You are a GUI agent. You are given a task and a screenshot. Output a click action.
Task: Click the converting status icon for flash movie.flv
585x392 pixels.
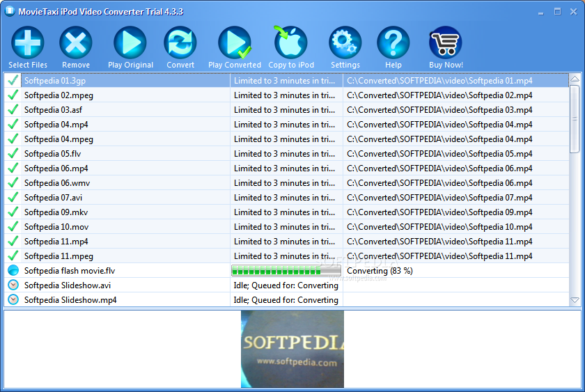point(13,271)
